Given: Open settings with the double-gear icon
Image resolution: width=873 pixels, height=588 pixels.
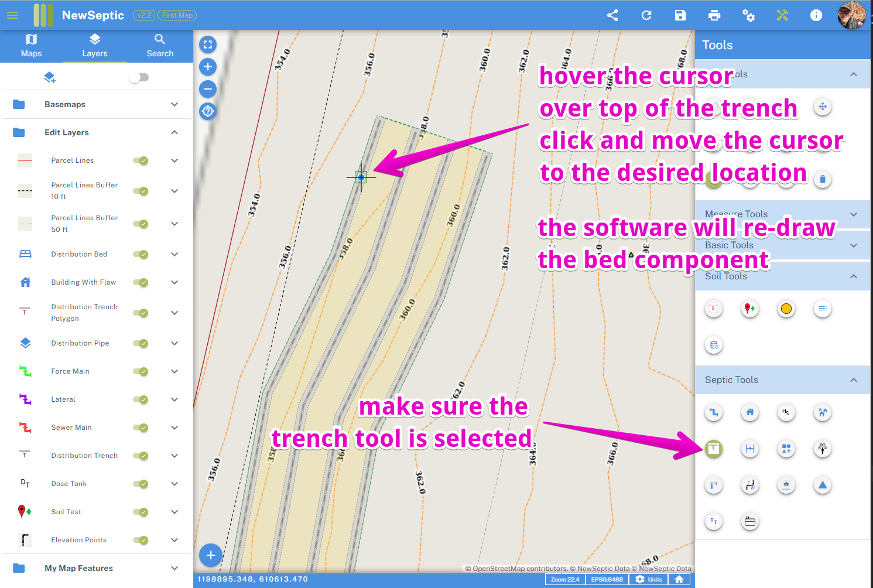Looking at the screenshot, I should point(748,15).
